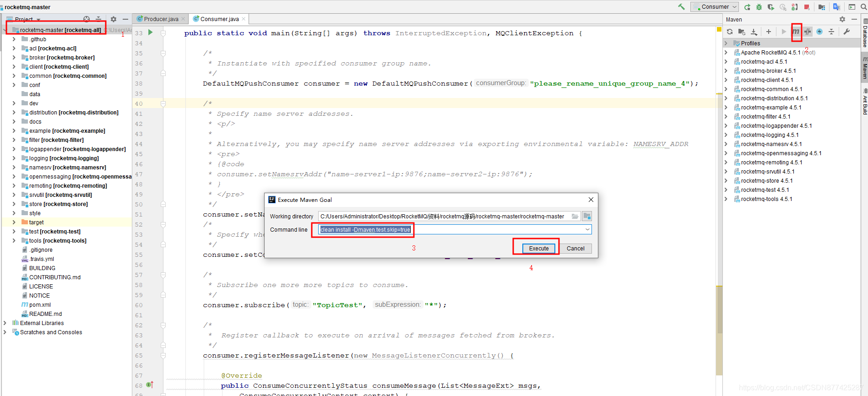The image size is (868, 396).
Task: Browse working directory folder icon in dialog
Action: click(575, 216)
